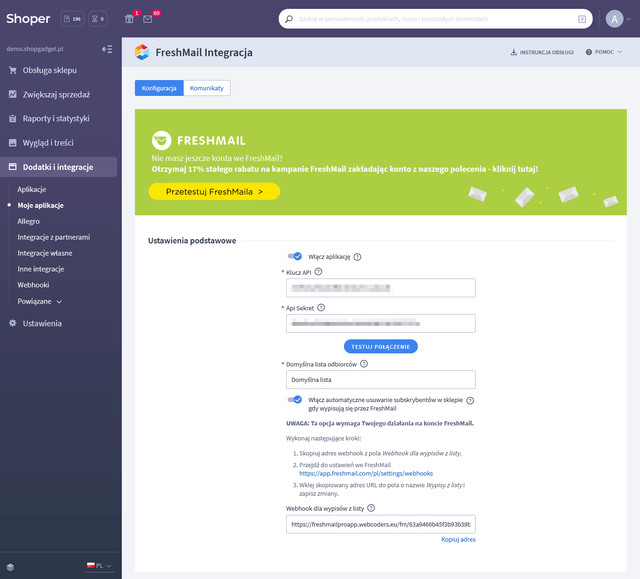Viewport: 640px width, 579px height.
Task: Select Allegro submenu item
Action: pos(29,221)
